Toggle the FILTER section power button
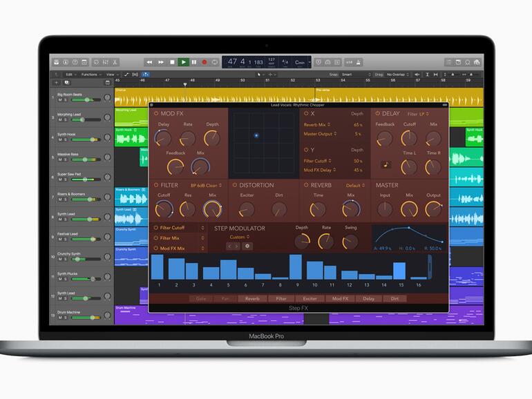Screen dimensions: 532x399 click(x=156, y=185)
